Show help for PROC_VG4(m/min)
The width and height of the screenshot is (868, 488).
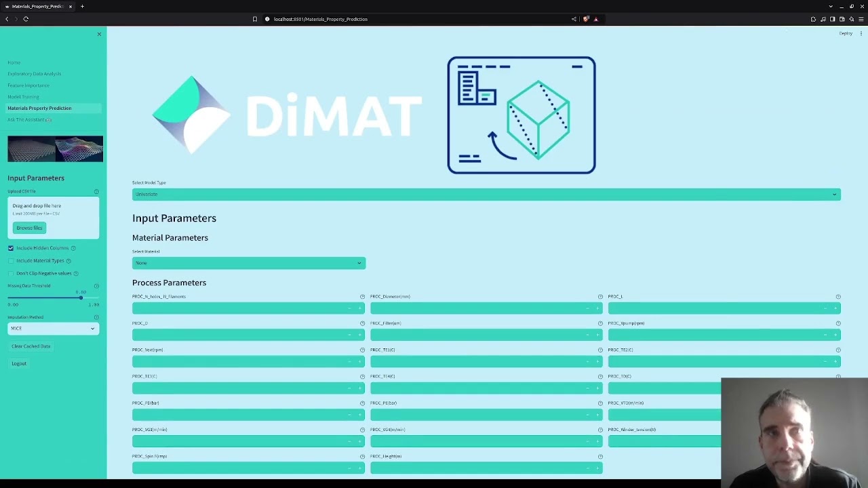pyautogui.click(x=600, y=430)
